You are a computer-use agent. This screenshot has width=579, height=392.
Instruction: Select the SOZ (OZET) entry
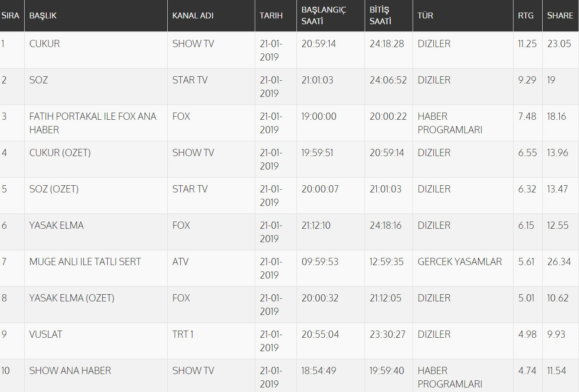point(54,189)
